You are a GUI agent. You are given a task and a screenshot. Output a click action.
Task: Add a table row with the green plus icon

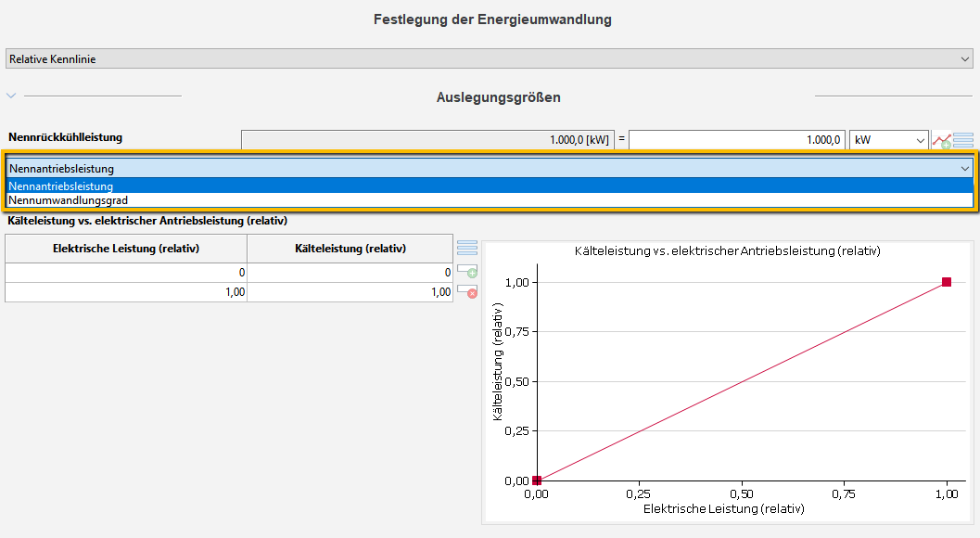467,271
